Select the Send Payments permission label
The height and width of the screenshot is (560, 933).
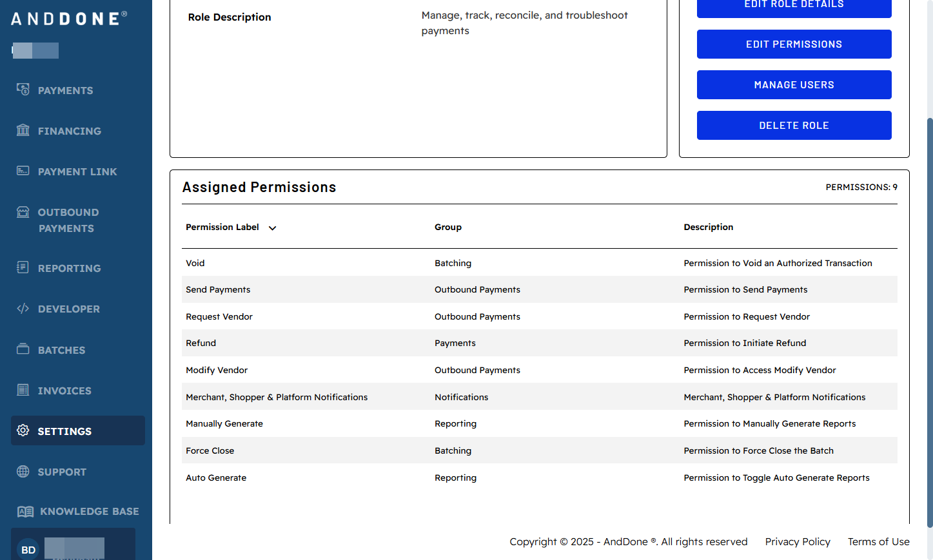[x=218, y=289]
